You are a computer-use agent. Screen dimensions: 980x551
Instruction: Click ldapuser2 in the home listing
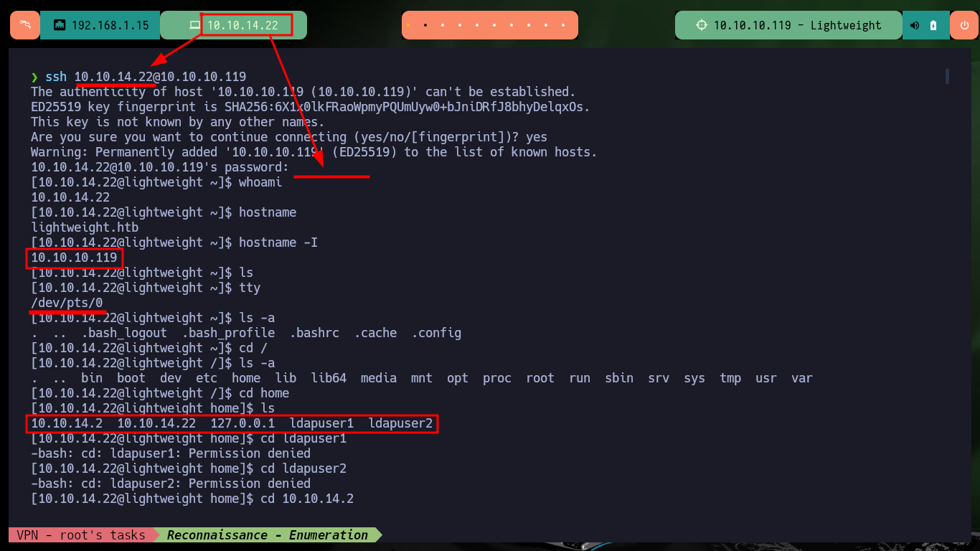pos(400,423)
